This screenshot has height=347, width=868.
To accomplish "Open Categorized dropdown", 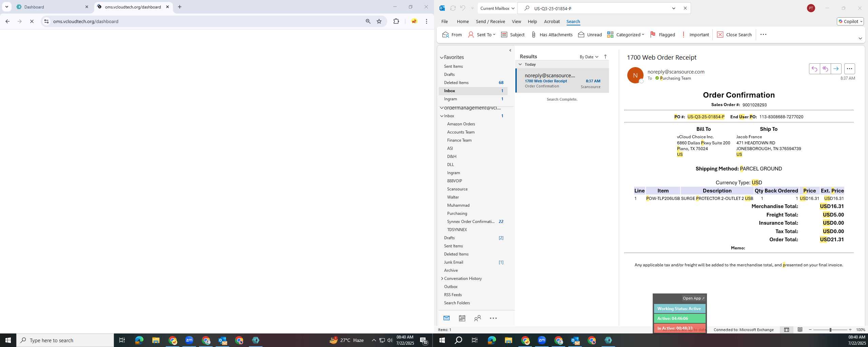I will point(626,35).
